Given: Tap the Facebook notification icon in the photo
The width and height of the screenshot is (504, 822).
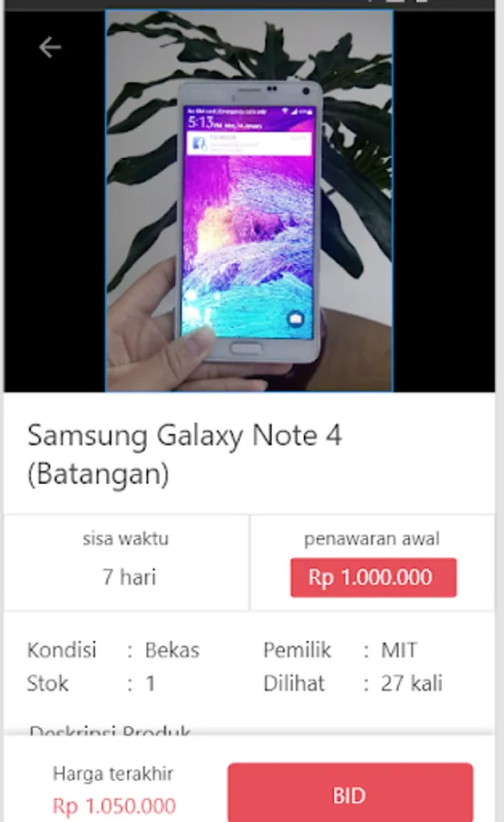Looking at the screenshot, I should tap(198, 143).
